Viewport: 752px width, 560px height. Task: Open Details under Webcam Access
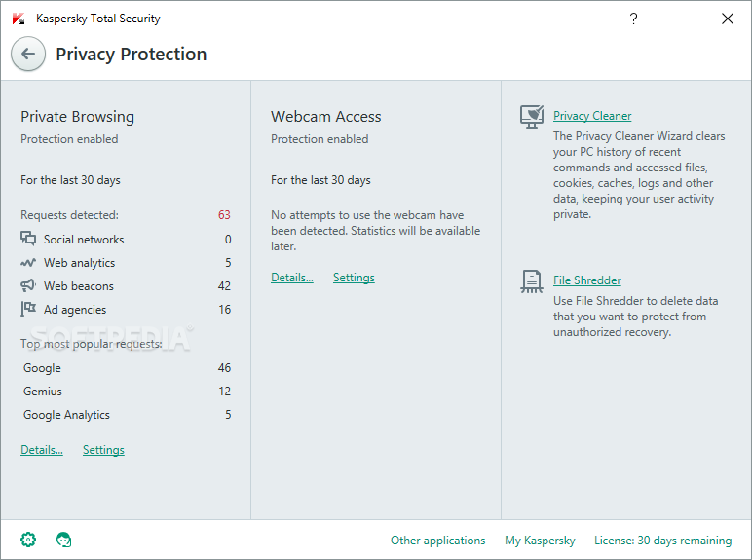(x=292, y=278)
